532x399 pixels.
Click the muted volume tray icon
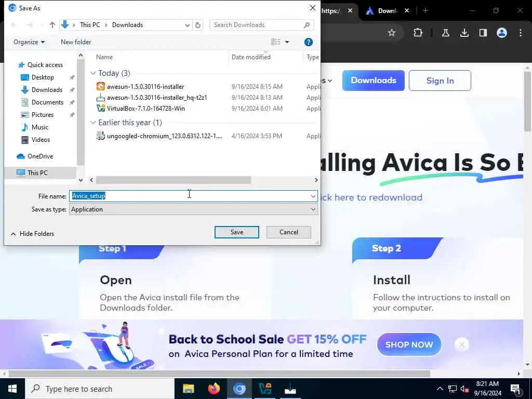(464, 389)
